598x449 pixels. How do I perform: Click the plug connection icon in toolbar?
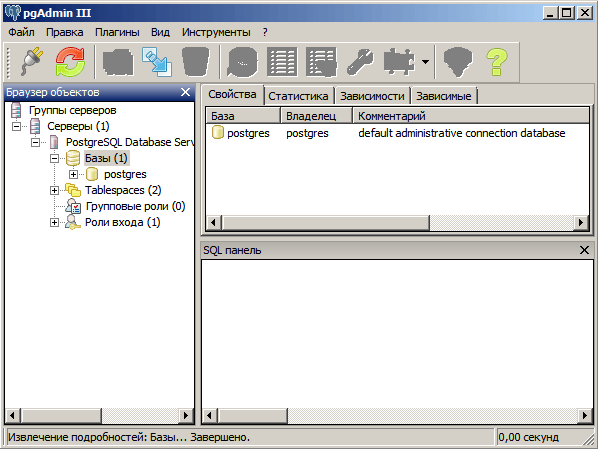click(32, 61)
